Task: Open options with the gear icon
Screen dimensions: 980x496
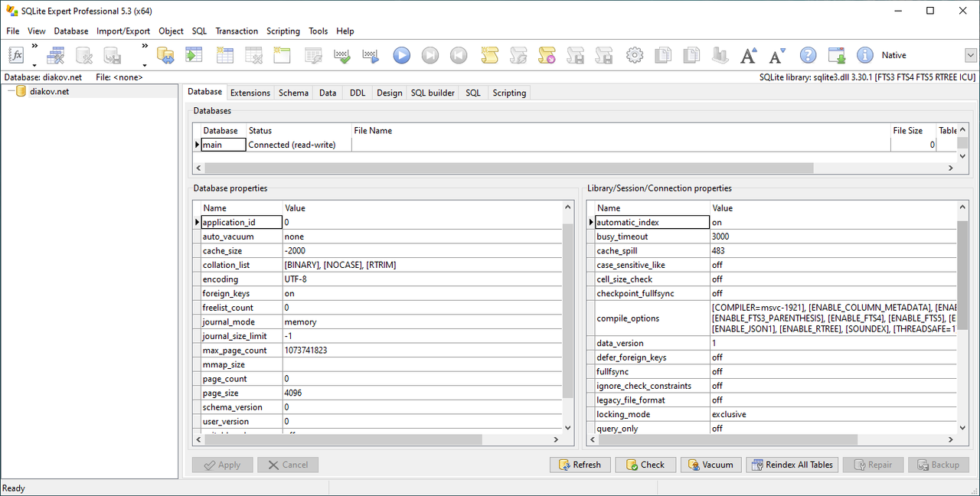Action: pos(635,55)
